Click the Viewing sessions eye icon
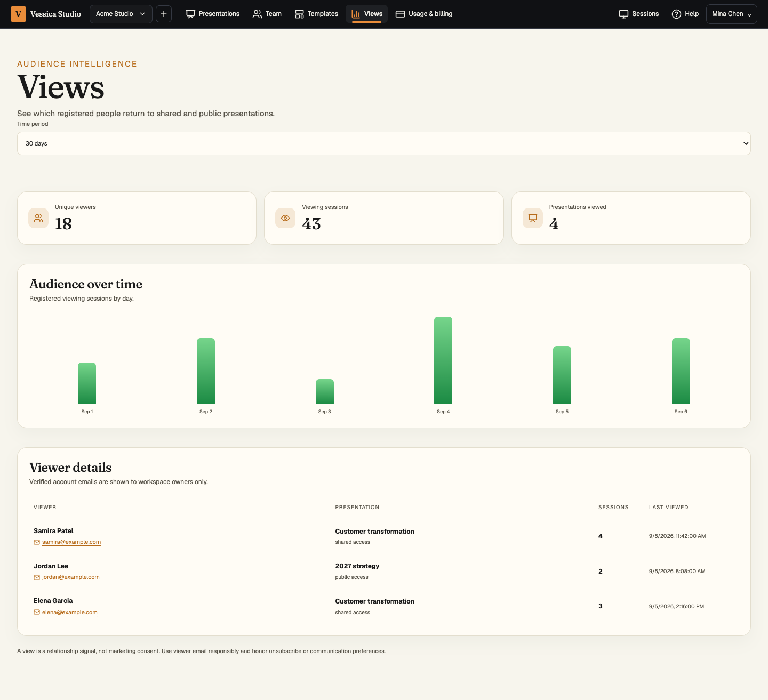The height and width of the screenshot is (700, 768). pyautogui.click(x=285, y=218)
